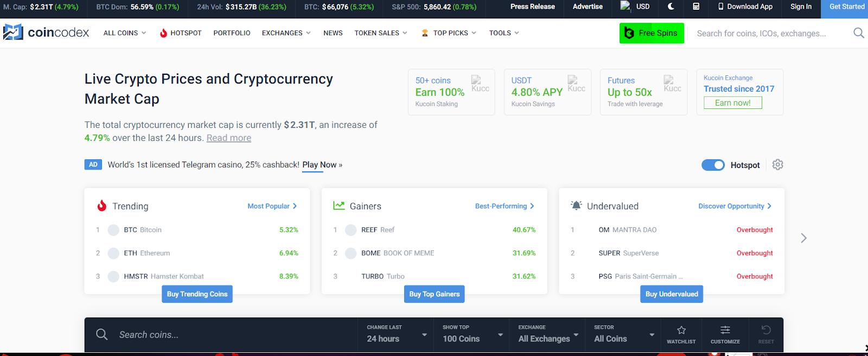Open Watchlist star icon
This screenshot has height=356, width=868.
(x=681, y=330)
